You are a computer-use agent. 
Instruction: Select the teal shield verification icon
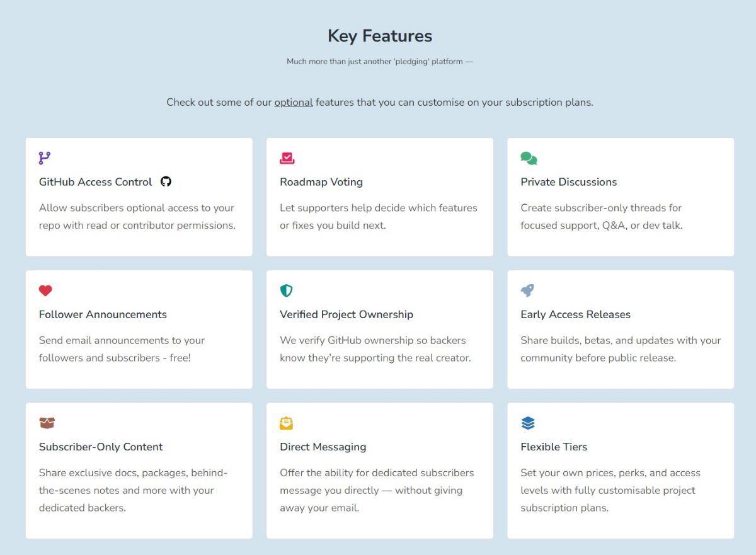[x=287, y=290]
